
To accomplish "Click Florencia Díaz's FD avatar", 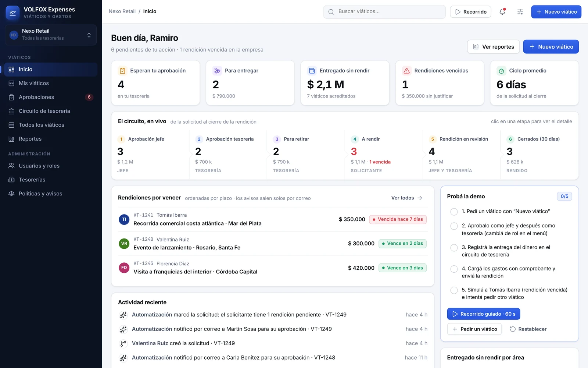I will [x=124, y=268].
